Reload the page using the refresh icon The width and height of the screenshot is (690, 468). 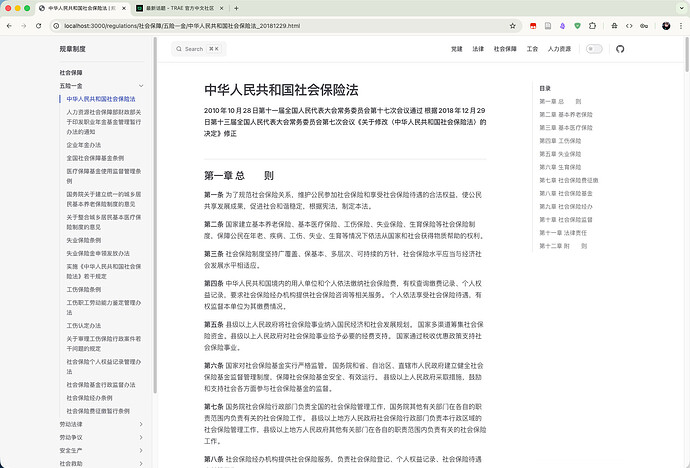37,25
